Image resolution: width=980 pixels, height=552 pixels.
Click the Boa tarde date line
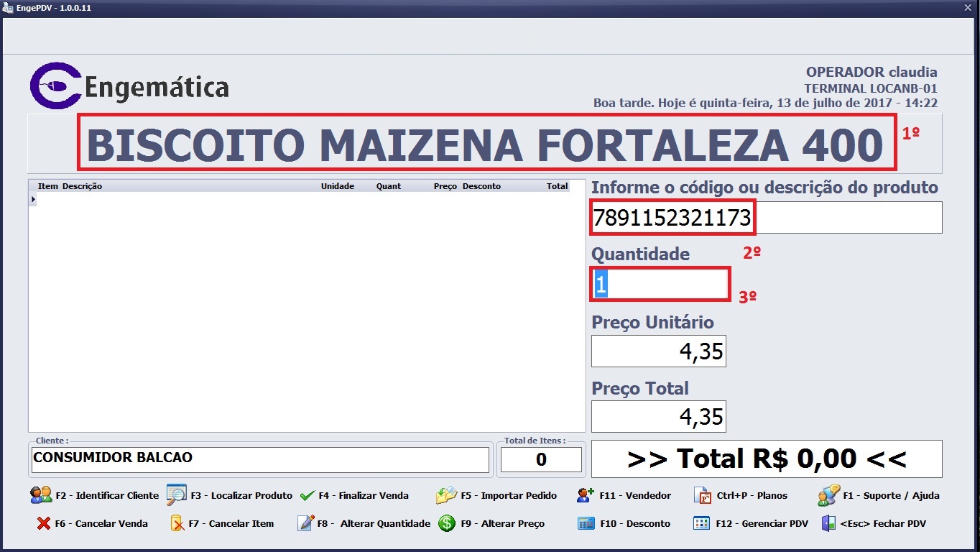[765, 103]
